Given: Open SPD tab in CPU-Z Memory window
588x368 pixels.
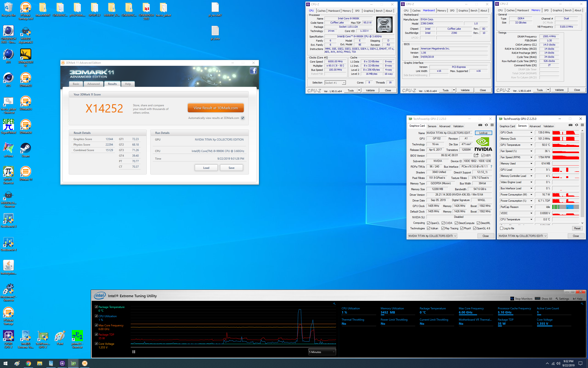Looking at the screenshot, I should click(546, 10).
